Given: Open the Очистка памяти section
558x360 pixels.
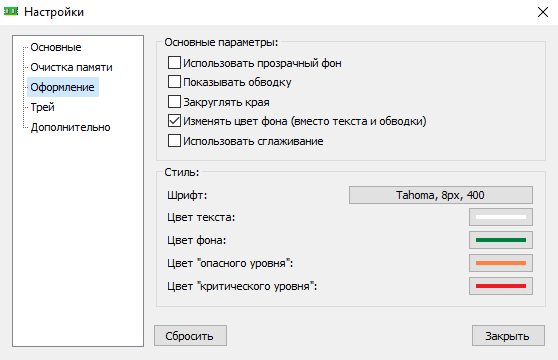Looking at the screenshot, I should (71, 67).
